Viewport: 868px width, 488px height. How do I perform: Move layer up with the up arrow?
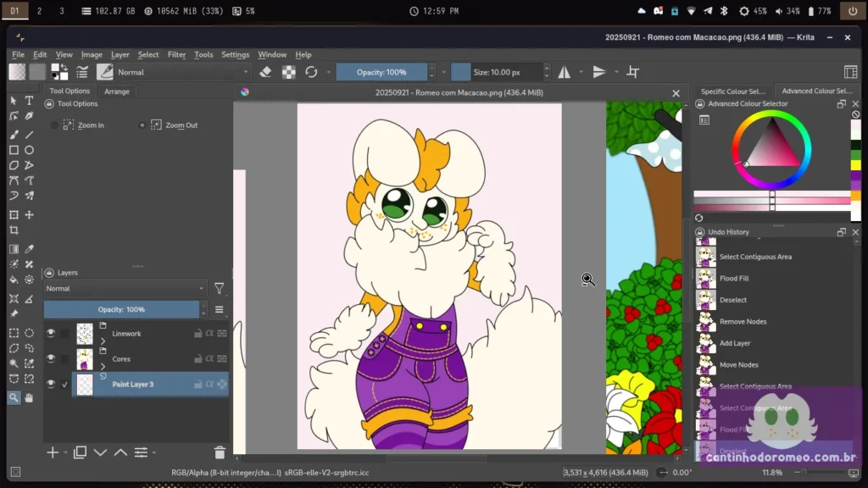[120, 452]
